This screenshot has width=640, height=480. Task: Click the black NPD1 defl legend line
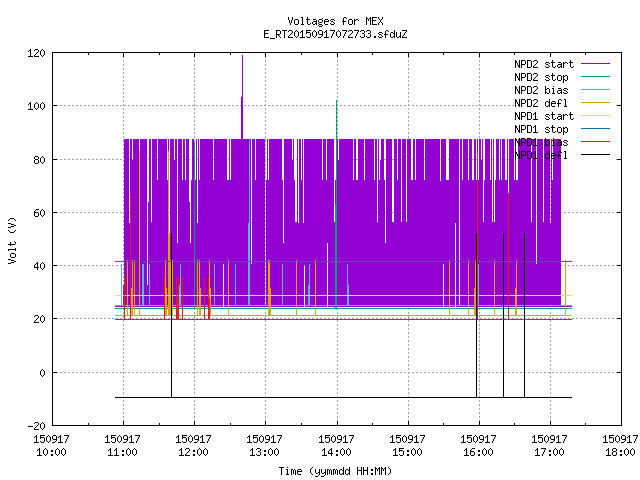click(x=595, y=155)
